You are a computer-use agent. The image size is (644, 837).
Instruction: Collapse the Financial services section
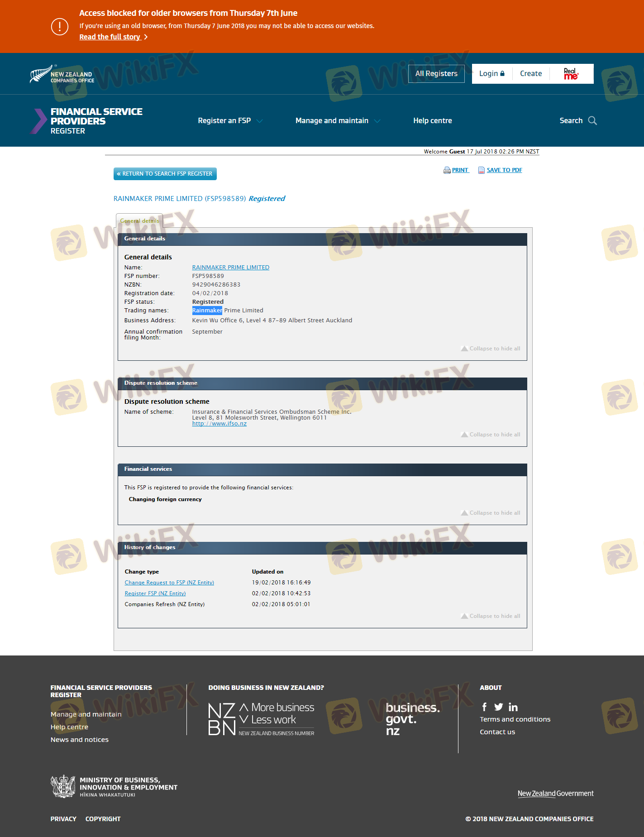(491, 513)
